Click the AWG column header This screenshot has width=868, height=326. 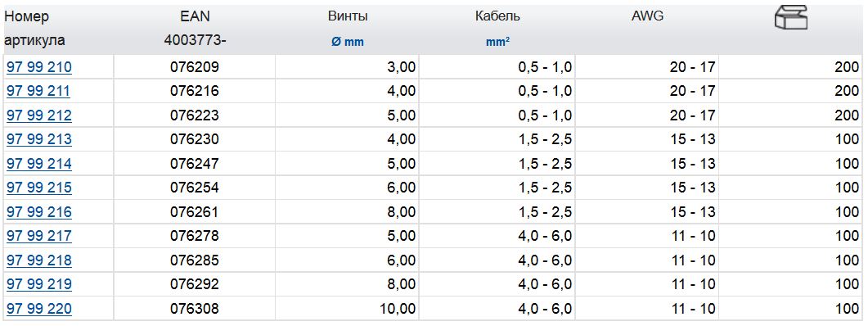click(647, 16)
